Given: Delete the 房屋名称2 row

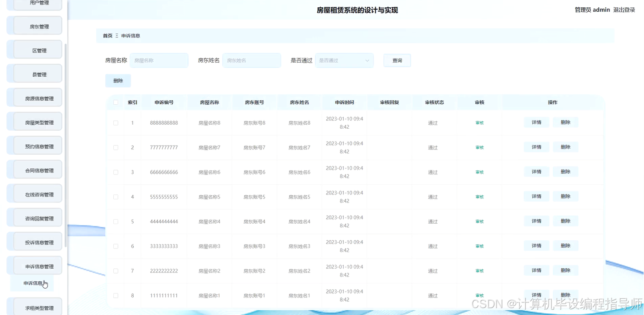Looking at the screenshot, I should coord(565,270).
